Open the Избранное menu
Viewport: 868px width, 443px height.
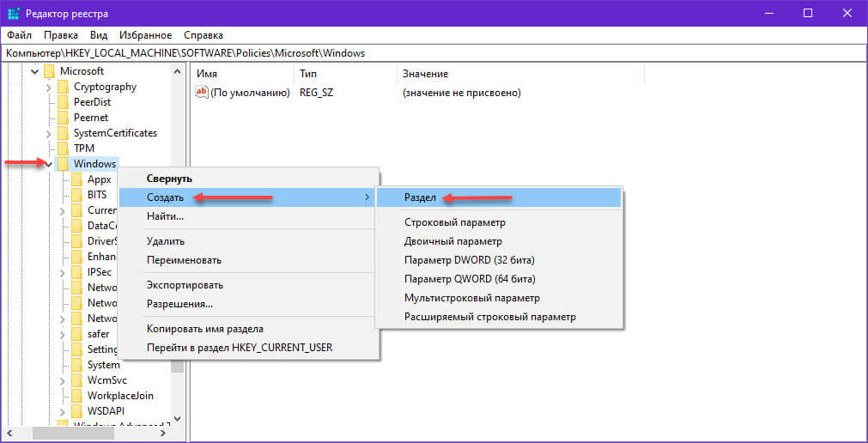coord(146,35)
